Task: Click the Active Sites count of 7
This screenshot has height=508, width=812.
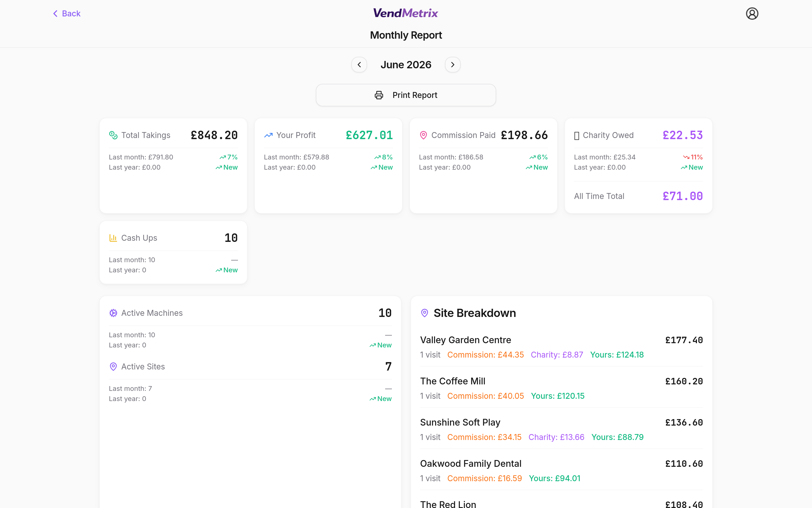Action: [x=388, y=367]
